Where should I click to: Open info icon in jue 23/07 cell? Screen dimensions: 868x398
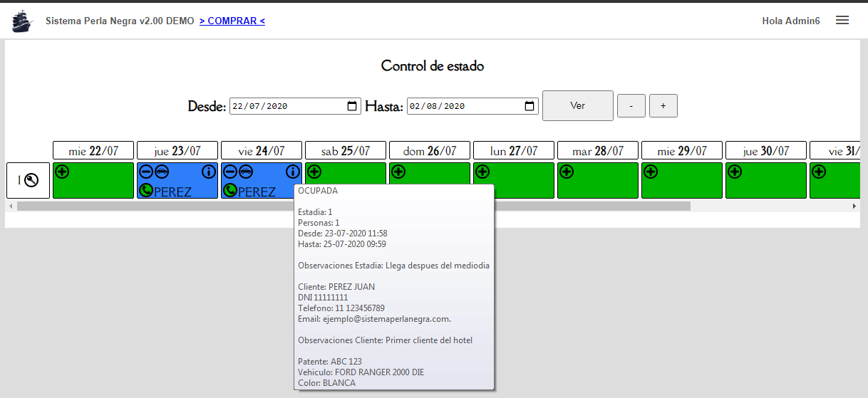pos(208,172)
